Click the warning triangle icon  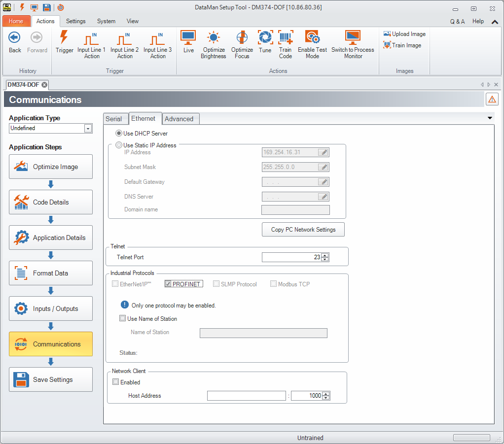pyautogui.click(x=492, y=99)
